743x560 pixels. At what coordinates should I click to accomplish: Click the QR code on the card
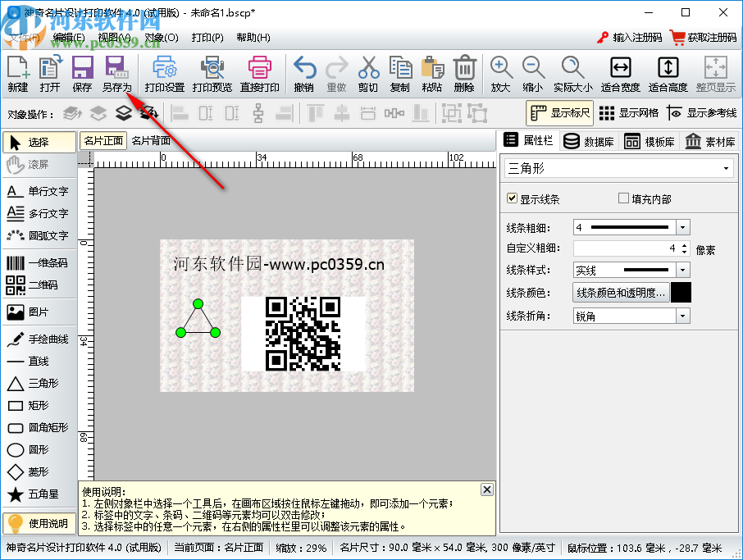[x=303, y=334]
